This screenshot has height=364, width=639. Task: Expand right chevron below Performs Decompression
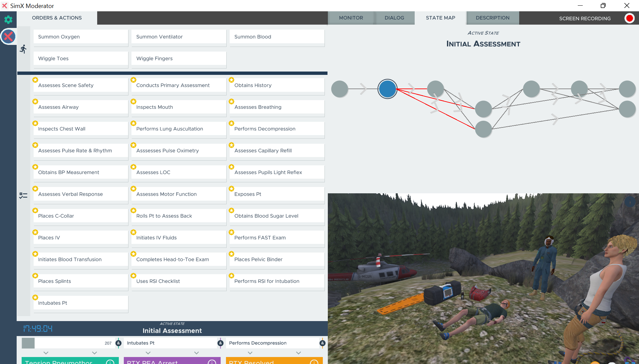pyautogui.click(x=299, y=353)
